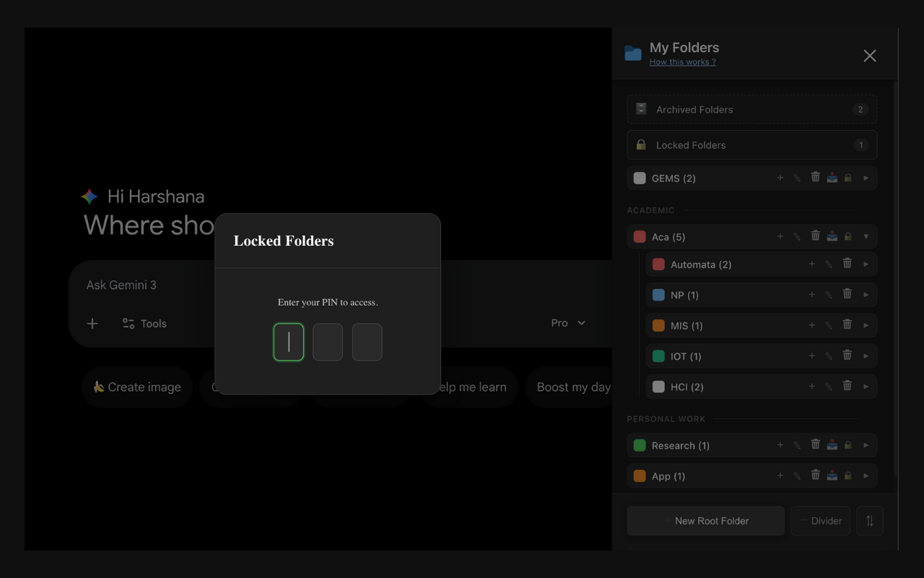Add a new subfolder under GEMS
This screenshot has height=578, width=924.
tap(780, 178)
